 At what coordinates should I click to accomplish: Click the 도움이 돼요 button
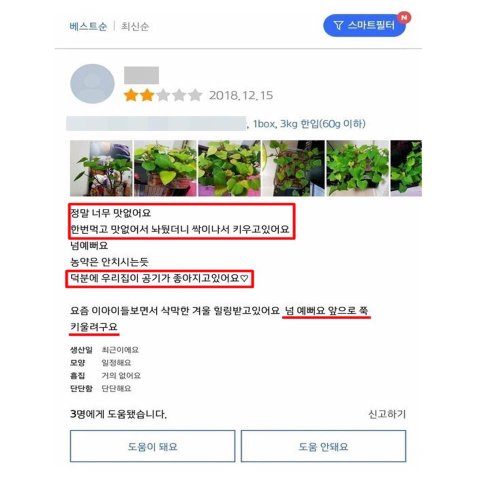[153, 446]
